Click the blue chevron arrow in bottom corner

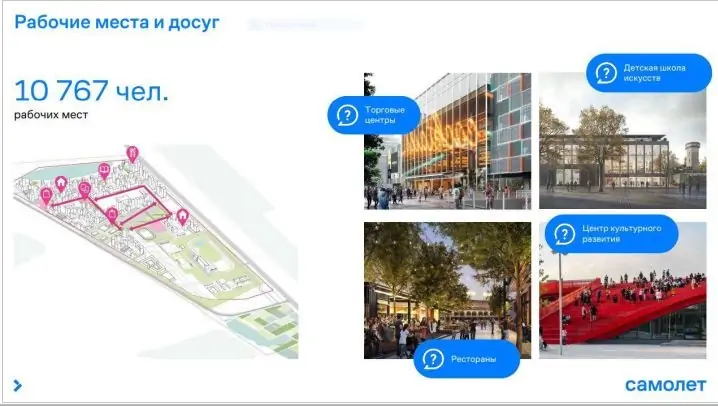18,385
